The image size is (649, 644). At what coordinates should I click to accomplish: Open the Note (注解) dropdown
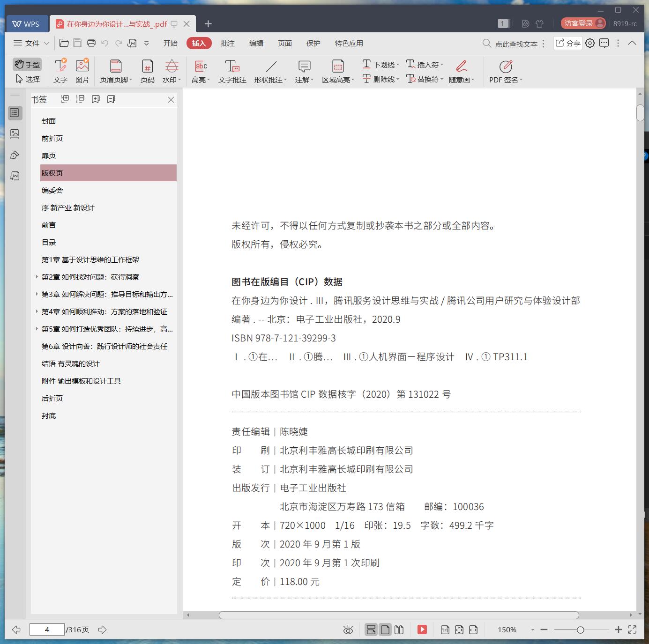[x=304, y=71]
